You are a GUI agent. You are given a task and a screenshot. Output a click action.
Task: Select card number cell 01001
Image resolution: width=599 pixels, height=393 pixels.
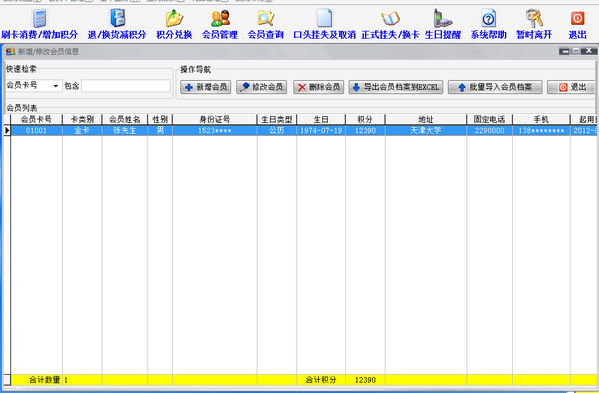pyautogui.click(x=36, y=131)
